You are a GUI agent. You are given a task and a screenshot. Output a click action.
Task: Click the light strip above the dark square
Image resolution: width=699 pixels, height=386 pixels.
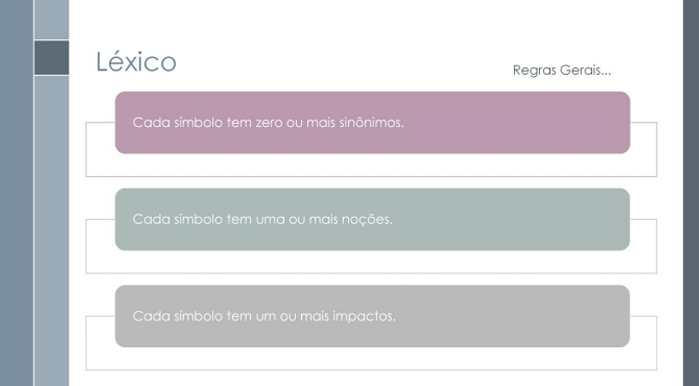52,19
